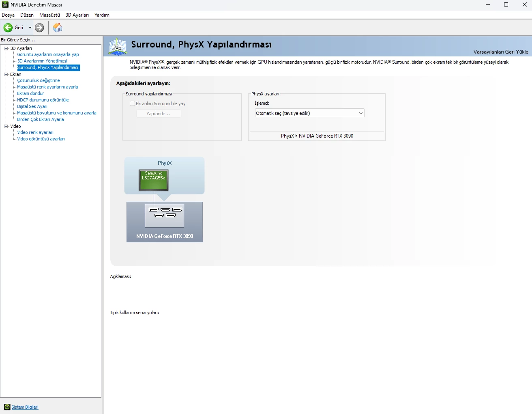Click the forward arrow toolbar icon
This screenshot has width=532, height=414.
[39, 28]
